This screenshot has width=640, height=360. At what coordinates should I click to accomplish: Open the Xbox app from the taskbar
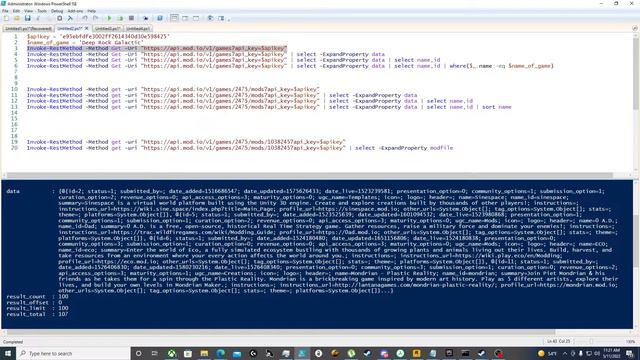[x=171, y=353]
